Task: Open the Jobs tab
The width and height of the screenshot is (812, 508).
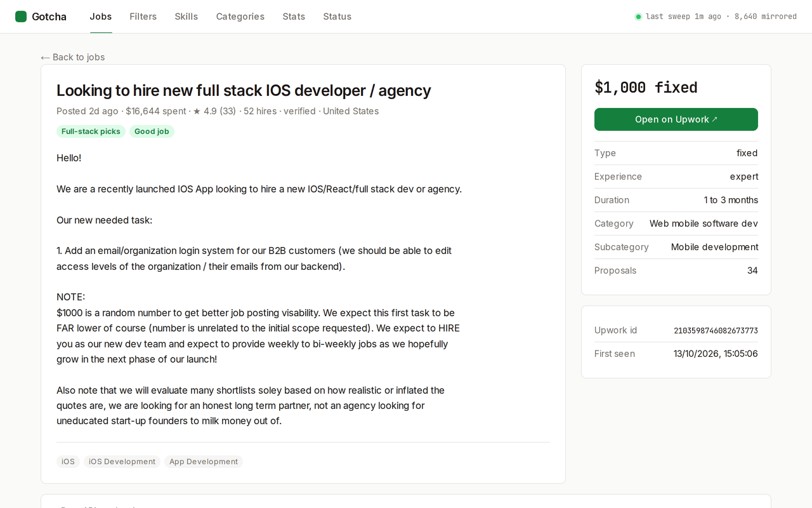Action: click(x=101, y=17)
